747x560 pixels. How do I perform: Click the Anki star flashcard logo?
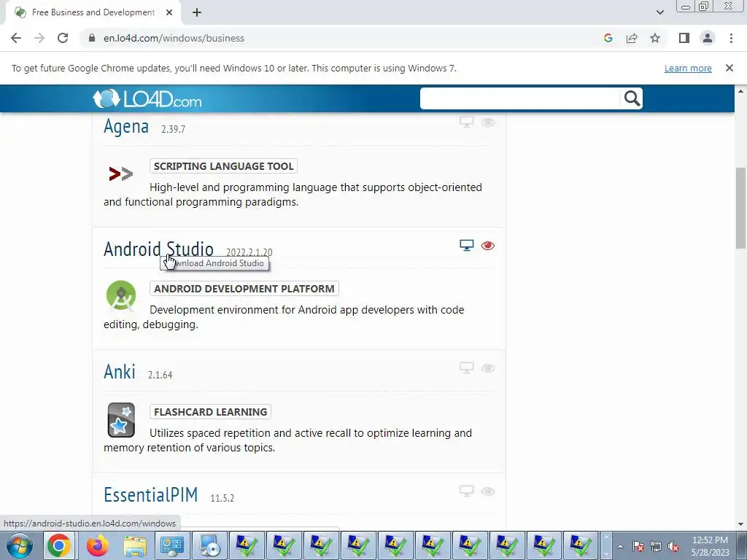point(121,420)
